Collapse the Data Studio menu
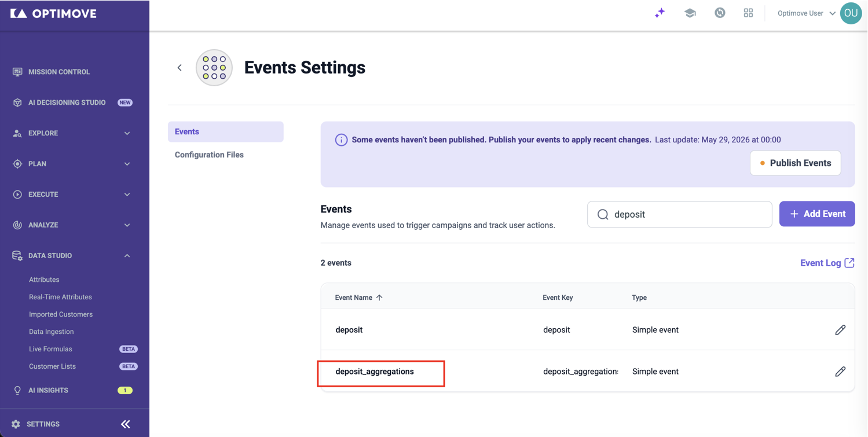 pos(72,256)
